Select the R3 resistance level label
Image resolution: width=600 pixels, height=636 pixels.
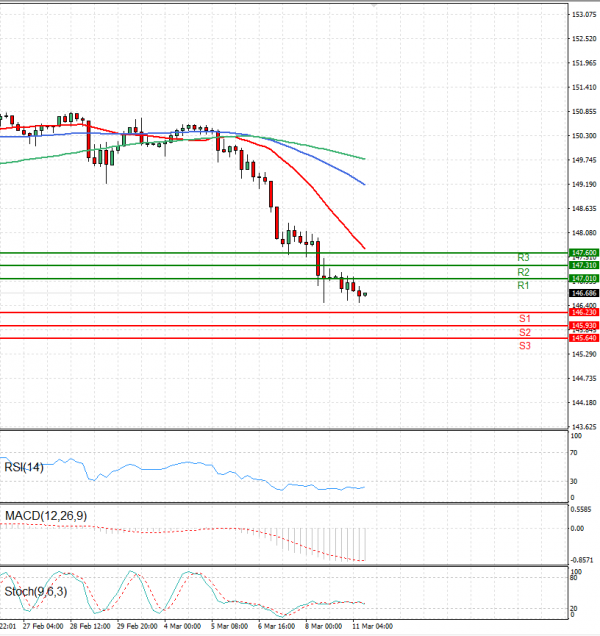pos(523,258)
